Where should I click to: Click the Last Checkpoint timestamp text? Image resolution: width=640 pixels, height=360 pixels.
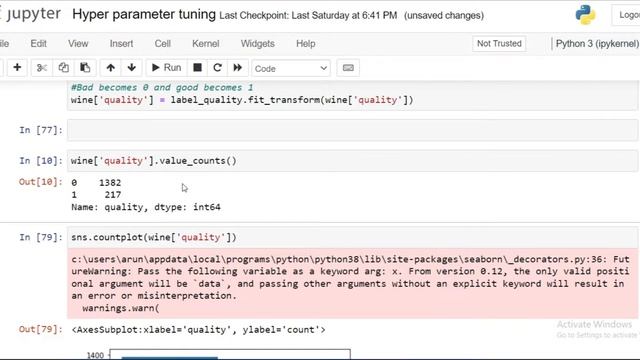[x=308, y=16]
